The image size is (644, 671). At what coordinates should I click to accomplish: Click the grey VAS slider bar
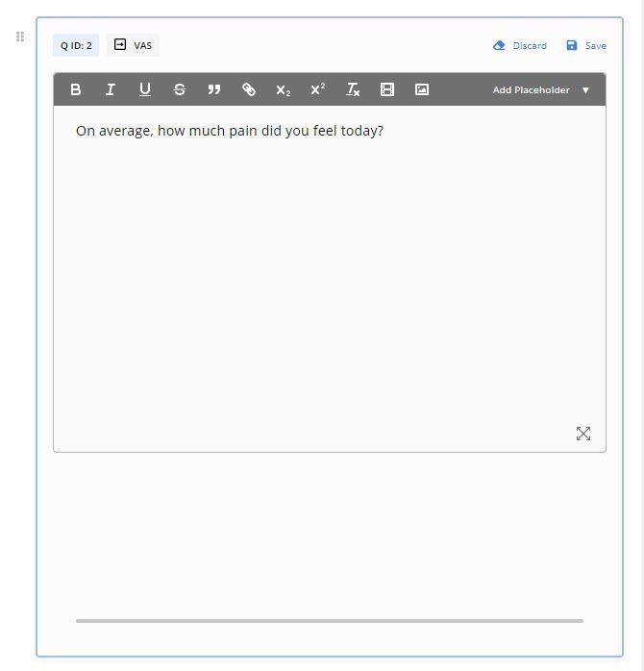pyautogui.click(x=329, y=621)
